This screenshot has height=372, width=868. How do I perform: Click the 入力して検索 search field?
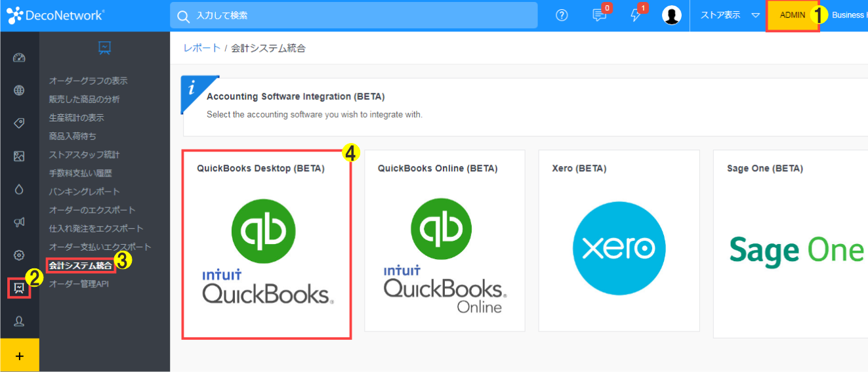point(354,15)
